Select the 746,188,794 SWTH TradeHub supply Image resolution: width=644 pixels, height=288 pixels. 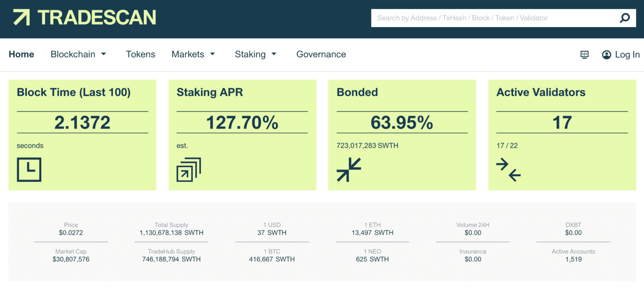click(x=171, y=259)
